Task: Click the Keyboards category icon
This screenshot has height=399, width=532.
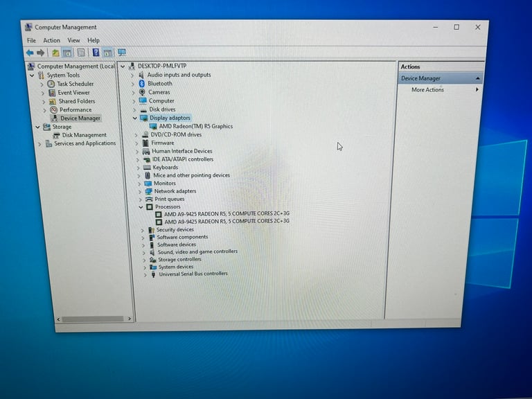Action: (x=147, y=167)
